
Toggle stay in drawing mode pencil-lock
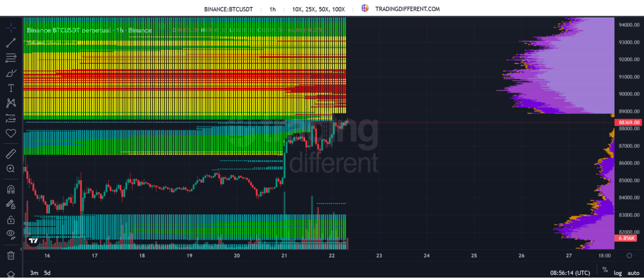coord(11,204)
